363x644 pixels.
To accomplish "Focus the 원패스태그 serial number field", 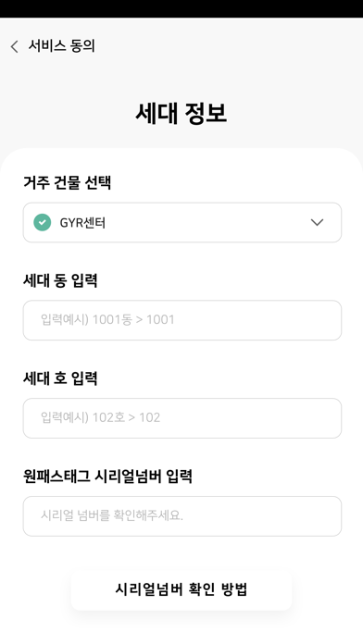I will [x=182, y=516].
